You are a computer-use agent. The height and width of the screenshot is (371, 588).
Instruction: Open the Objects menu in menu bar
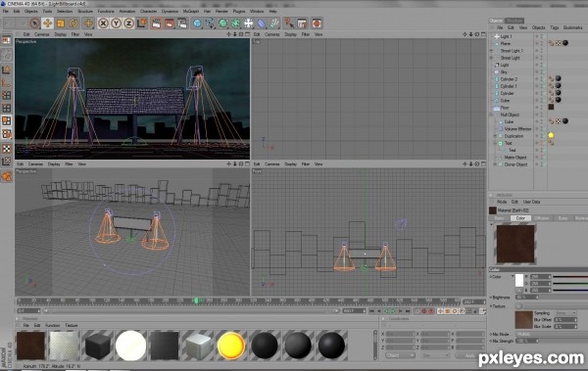[x=30, y=11]
